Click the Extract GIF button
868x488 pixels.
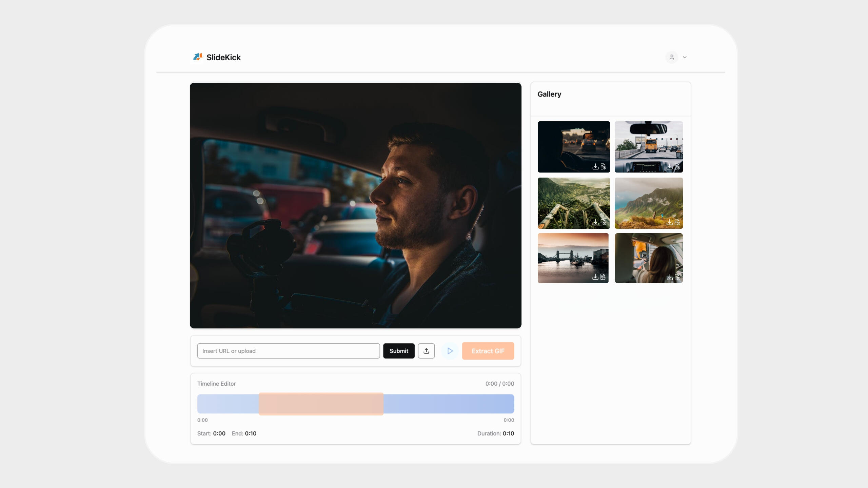[x=488, y=351]
